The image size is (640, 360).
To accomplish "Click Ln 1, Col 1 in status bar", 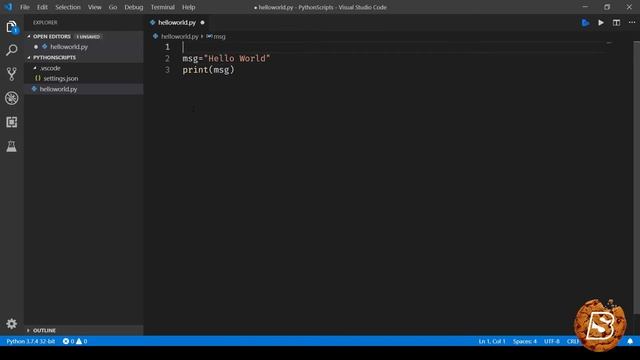I will (492, 341).
